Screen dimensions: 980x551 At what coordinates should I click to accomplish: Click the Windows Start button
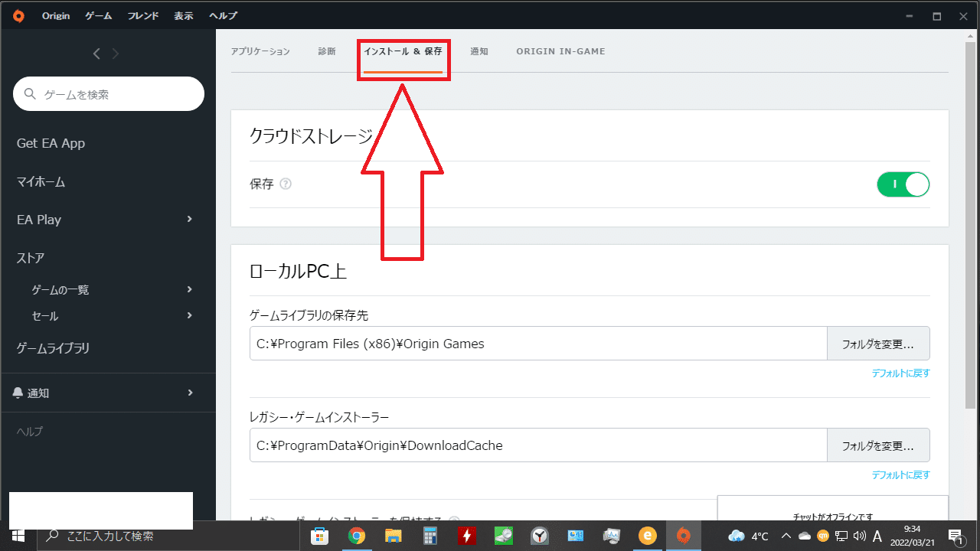17,536
